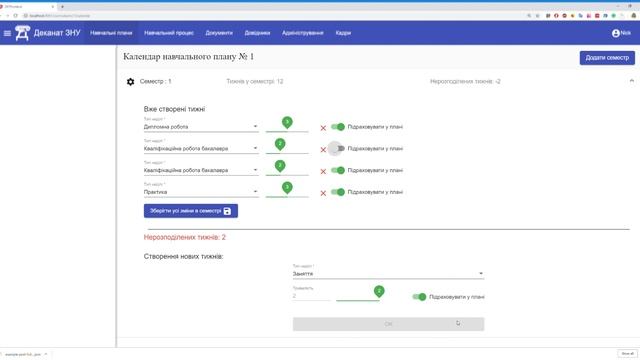This screenshot has height=360, width=640.
Task: Delete the Кваліфікаційна робота row with toggle on
Action: click(x=323, y=171)
